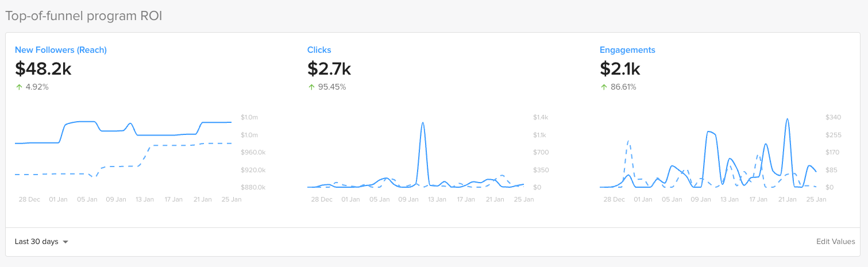Viewport: 868px width, 267px height.
Task: Expand the Last 30 days dropdown
Action: [42, 242]
